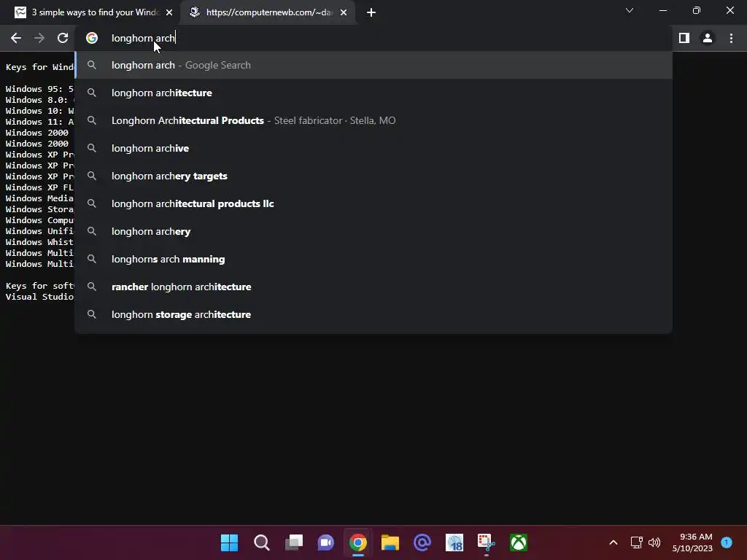Image resolution: width=747 pixels, height=560 pixels.
Task: Open the calendar app showing 18 on taskbar
Action: [x=454, y=542]
